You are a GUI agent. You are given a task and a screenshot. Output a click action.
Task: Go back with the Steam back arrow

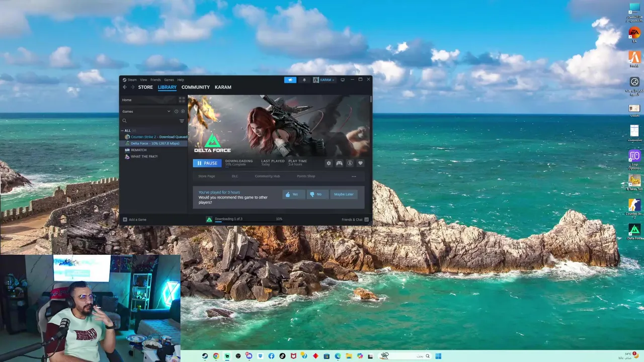click(x=125, y=87)
